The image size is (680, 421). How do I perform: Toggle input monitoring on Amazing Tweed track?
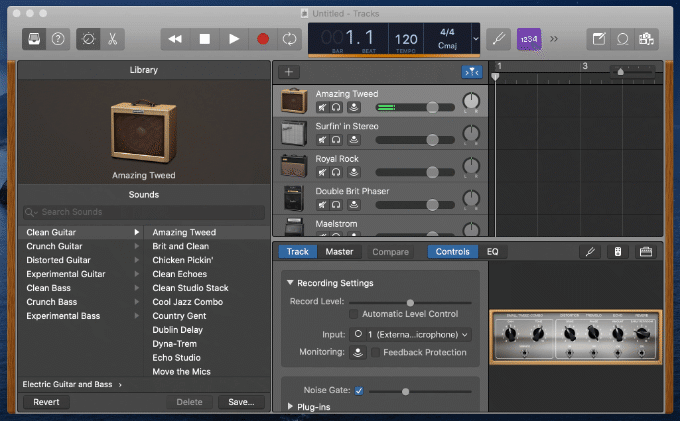(354, 107)
